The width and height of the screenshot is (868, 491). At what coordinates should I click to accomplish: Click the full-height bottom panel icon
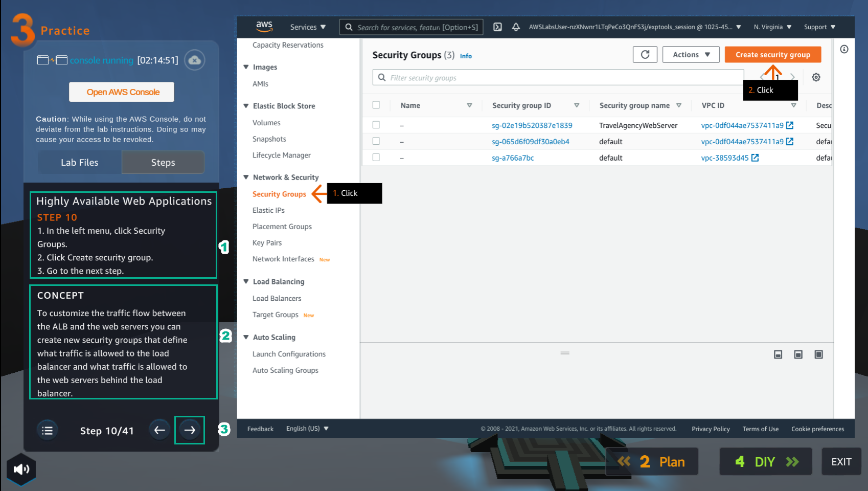click(818, 354)
